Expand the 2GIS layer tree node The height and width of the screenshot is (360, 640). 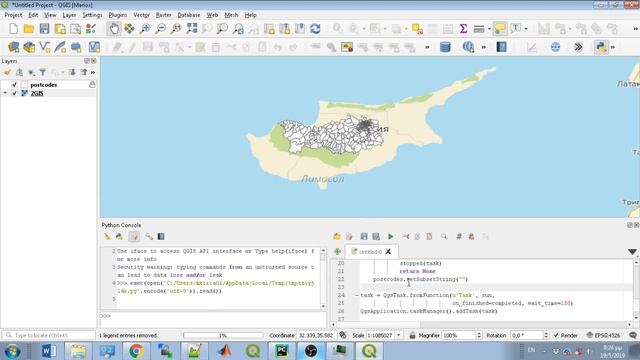pyautogui.click(x=5, y=93)
